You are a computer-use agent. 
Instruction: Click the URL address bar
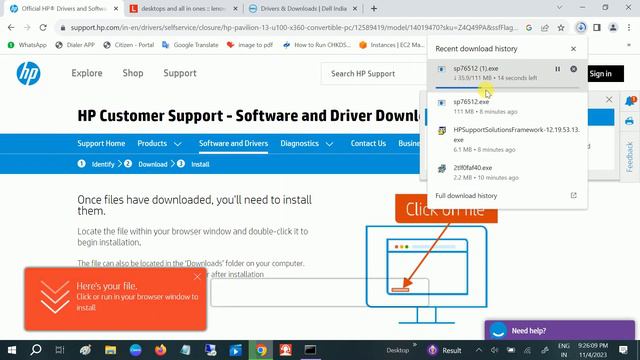click(293, 28)
